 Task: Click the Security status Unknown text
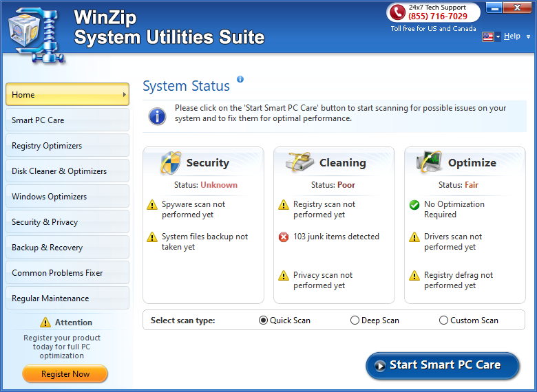pos(219,185)
